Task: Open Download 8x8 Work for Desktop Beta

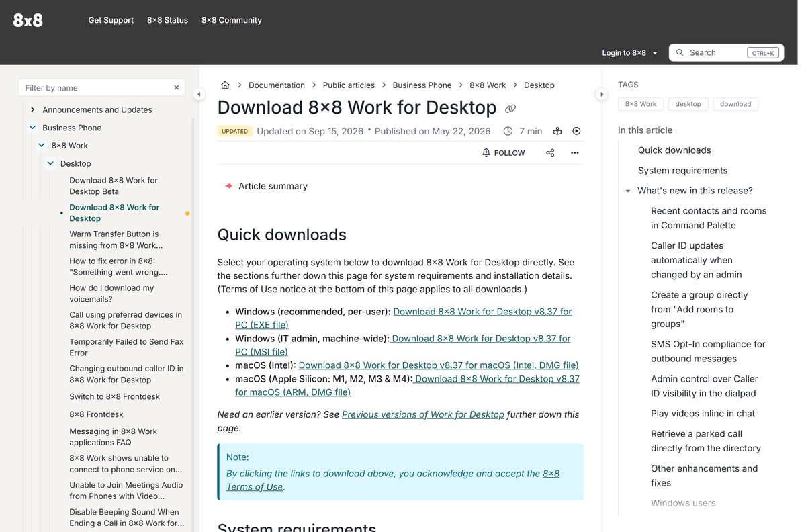Action: click(x=114, y=186)
